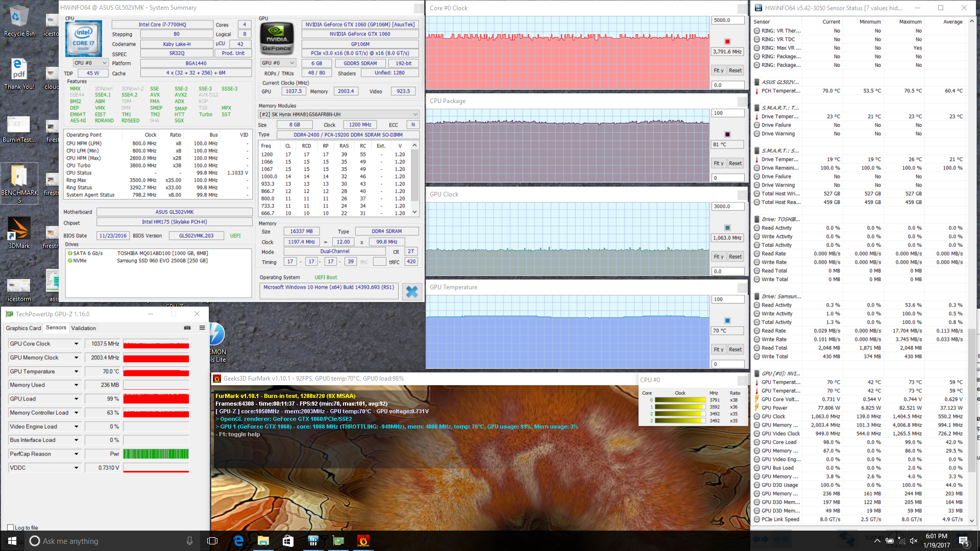
Task: Switch to the Graphics Card tab in GPU-Z
Action: 23,328
